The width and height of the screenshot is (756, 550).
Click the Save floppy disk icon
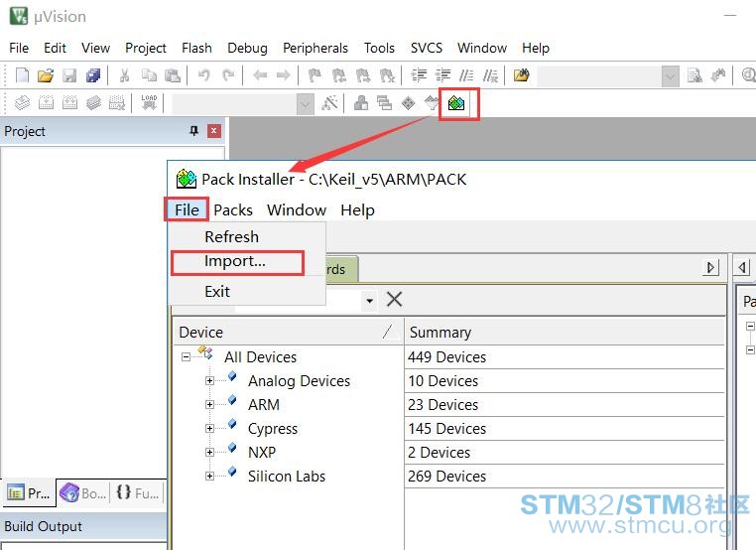pyautogui.click(x=69, y=75)
